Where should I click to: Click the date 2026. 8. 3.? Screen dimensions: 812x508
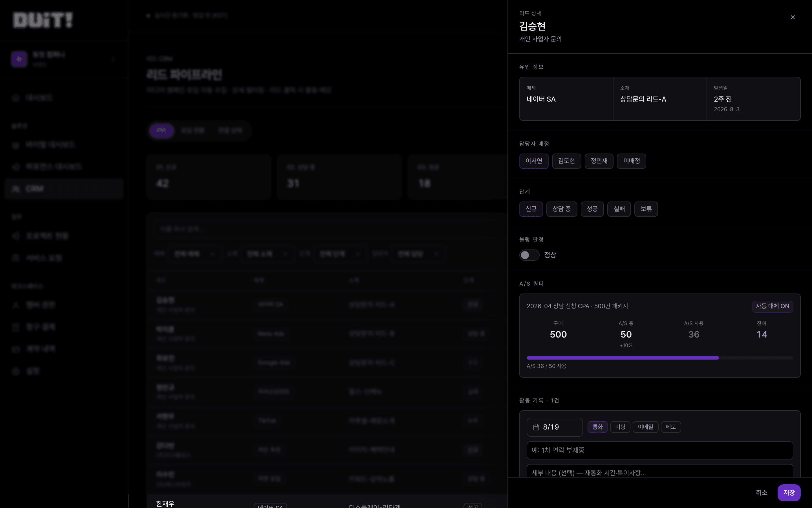tap(727, 109)
